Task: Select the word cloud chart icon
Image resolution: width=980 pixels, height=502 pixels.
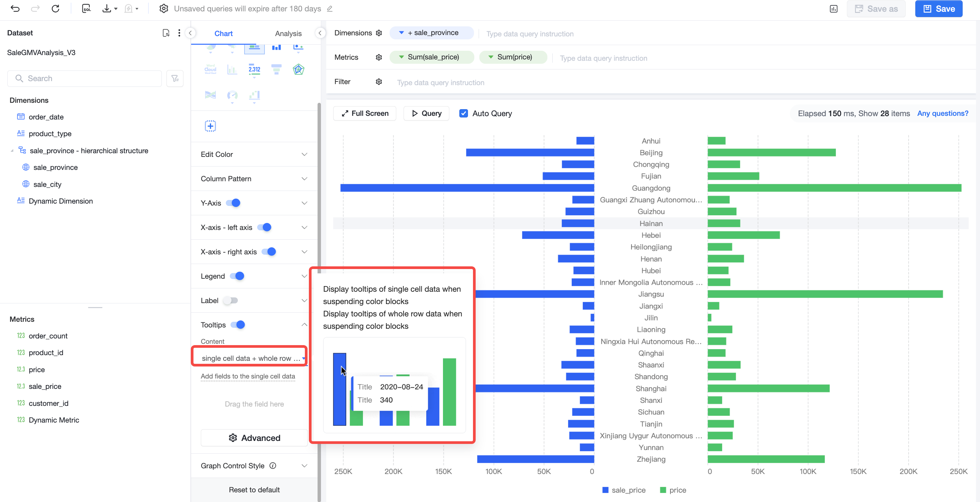Action: tap(210, 69)
